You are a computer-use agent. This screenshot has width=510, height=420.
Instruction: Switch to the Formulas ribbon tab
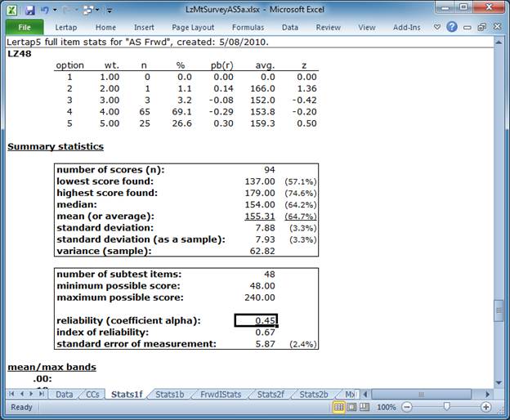pos(247,27)
